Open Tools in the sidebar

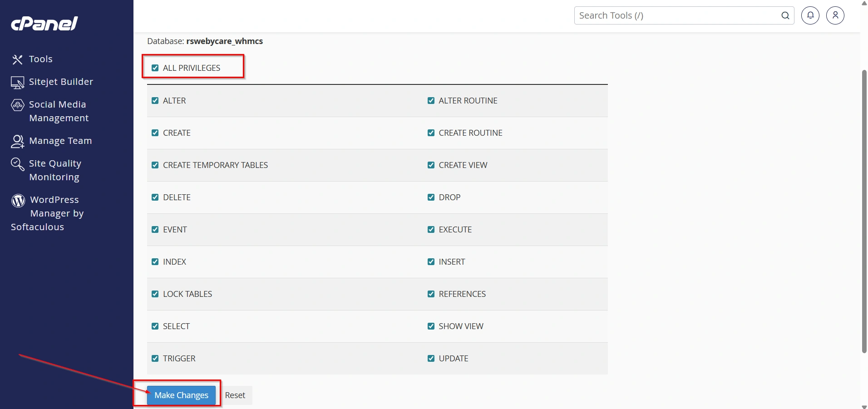tap(41, 59)
